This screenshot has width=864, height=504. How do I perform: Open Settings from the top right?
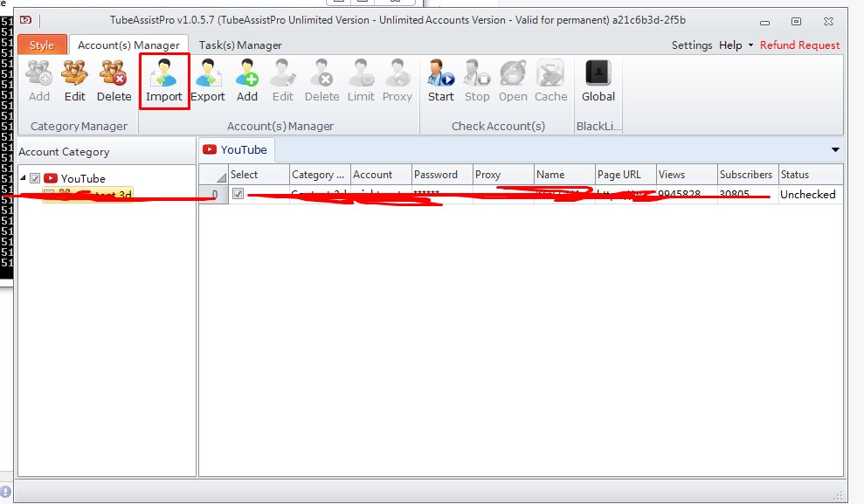click(x=691, y=45)
